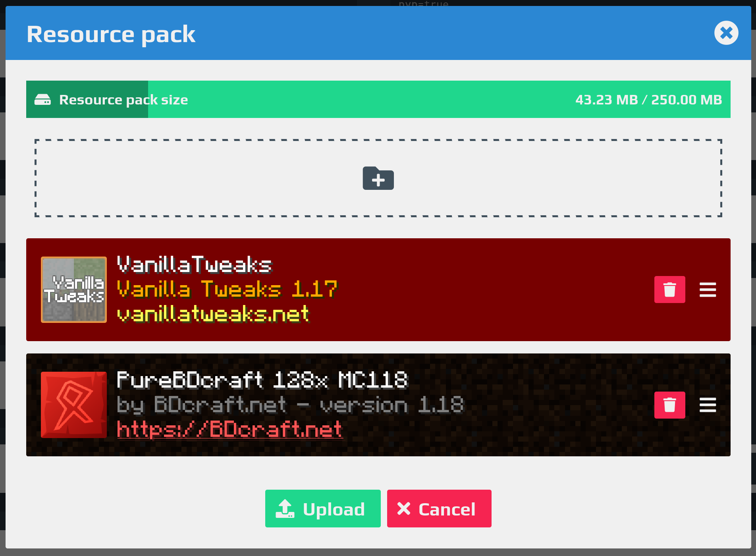Click the resource pack size progress bar
The image size is (756, 556).
(x=378, y=99)
